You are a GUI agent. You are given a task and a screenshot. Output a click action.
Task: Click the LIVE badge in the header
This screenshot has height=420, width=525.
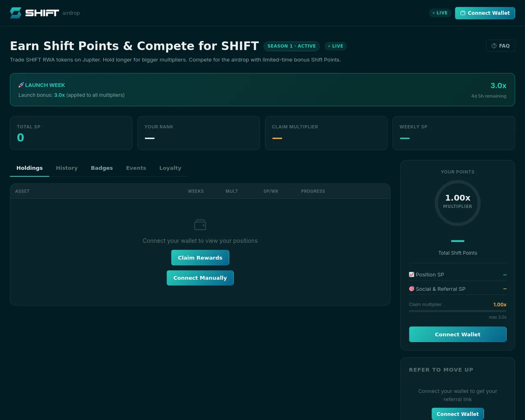(x=440, y=13)
